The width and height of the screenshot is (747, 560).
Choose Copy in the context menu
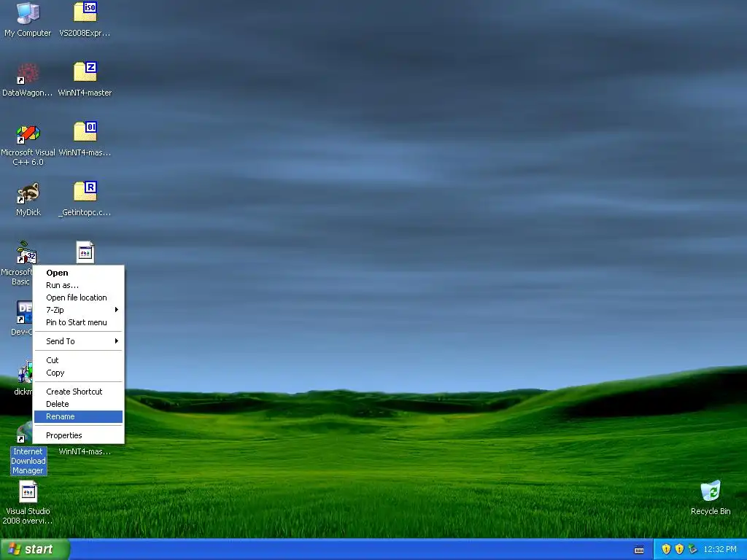[x=79, y=373]
